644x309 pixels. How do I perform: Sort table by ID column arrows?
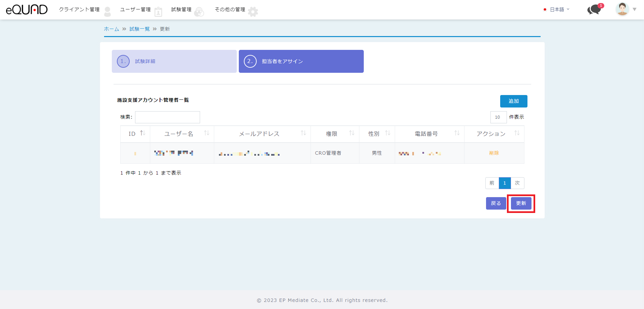click(x=142, y=133)
